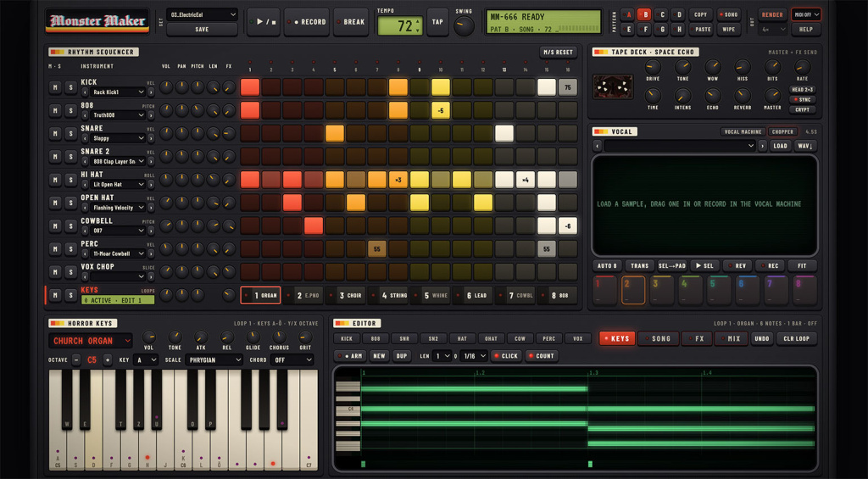This screenshot has height=479, width=868.
Task: Go to next sample after Slappy
Action: [x=151, y=138]
